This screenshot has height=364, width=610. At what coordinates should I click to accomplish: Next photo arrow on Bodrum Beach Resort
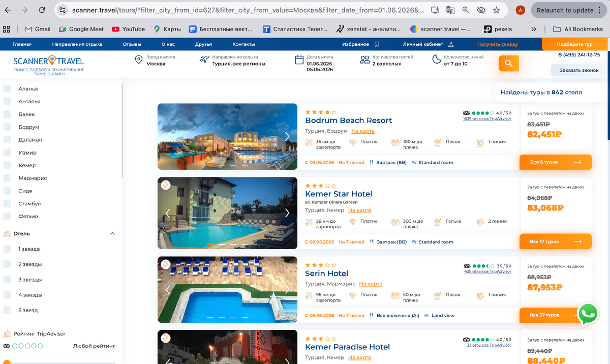point(287,136)
